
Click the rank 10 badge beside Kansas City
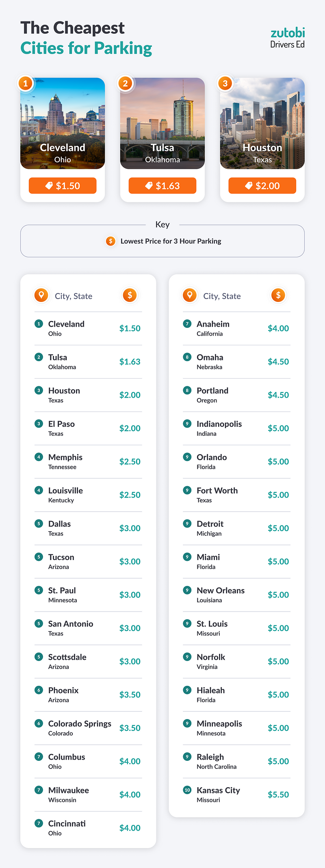pyautogui.click(x=187, y=790)
